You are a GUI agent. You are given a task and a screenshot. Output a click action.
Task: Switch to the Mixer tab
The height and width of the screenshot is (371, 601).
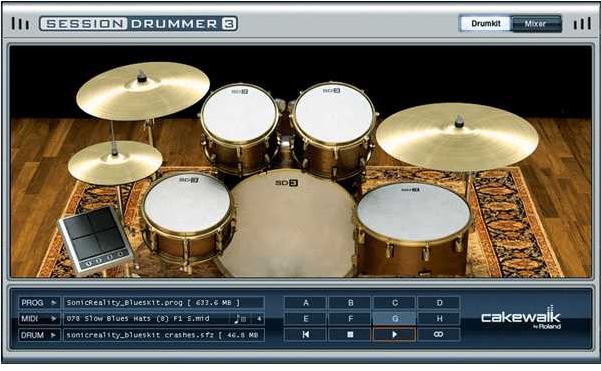point(535,24)
